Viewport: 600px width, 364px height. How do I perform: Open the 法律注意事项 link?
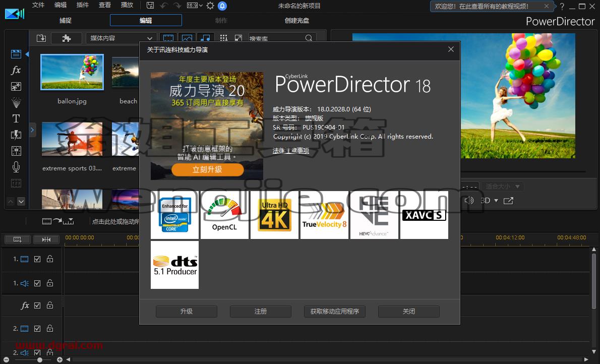coord(291,151)
